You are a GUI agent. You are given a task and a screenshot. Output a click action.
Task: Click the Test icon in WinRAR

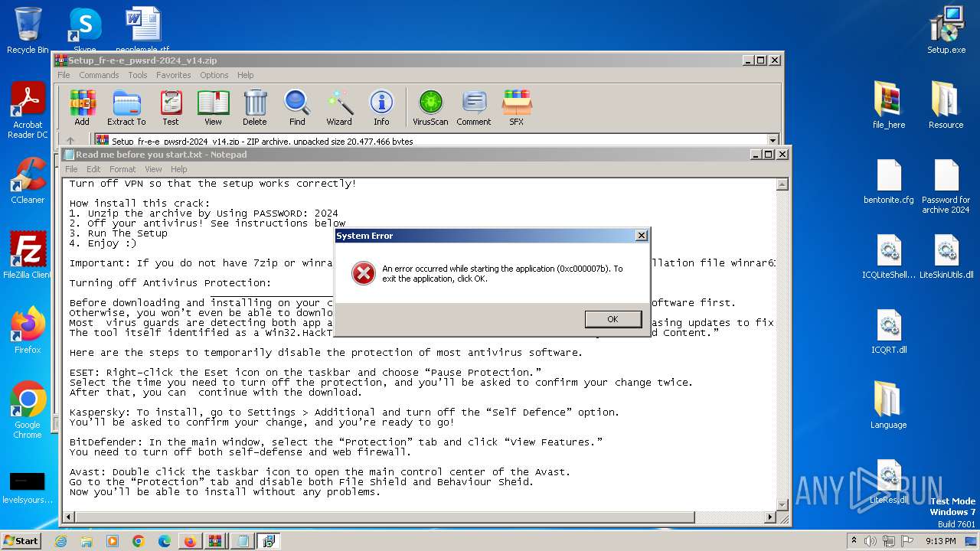[x=171, y=107]
